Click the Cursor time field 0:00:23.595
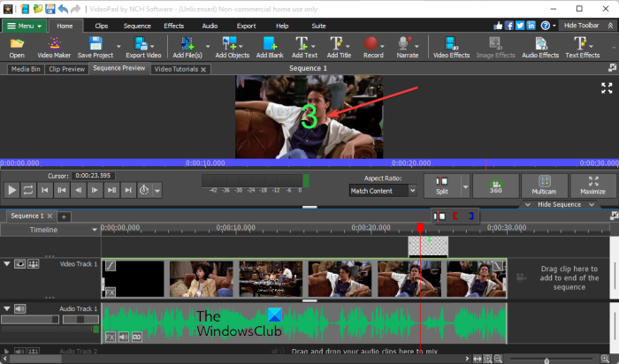619x364 pixels. [x=94, y=176]
